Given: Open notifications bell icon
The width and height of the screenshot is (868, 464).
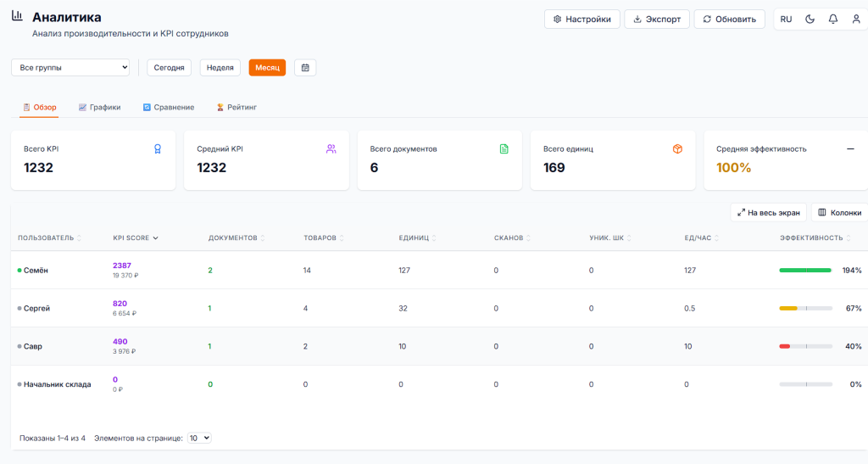Looking at the screenshot, I should click(x=832, y=20).
